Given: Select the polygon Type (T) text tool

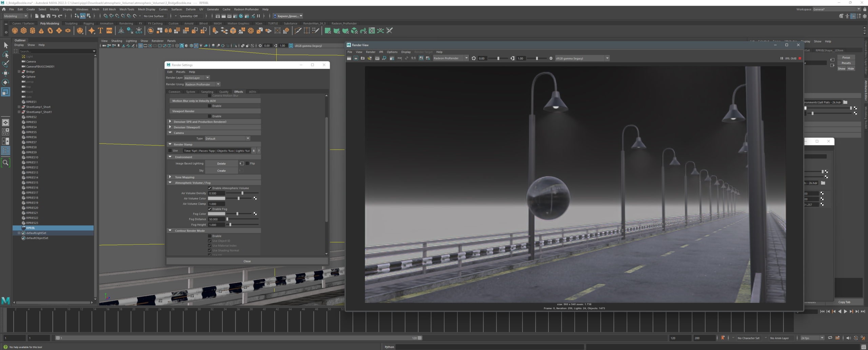Looking at the screenshot, I should [x=100, y=31].
